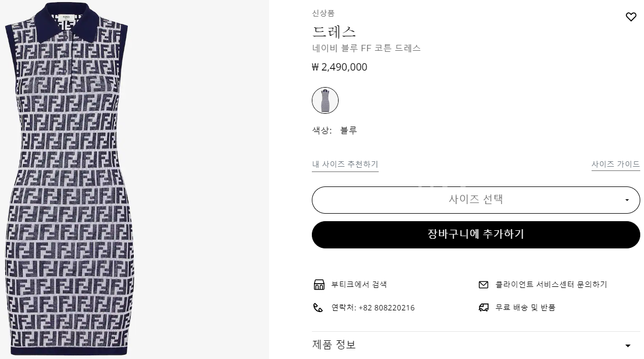Click the 제품 정보 heading text
This screenshot has width=644, height=359.
tap(334, 345)
